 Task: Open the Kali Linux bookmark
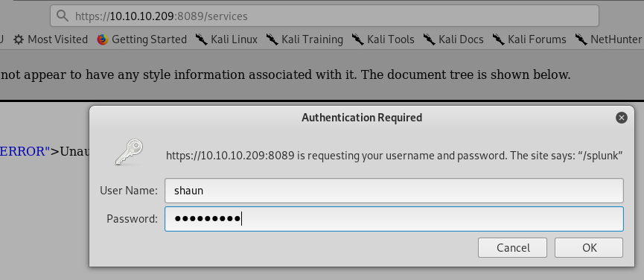tap(226, 39)
